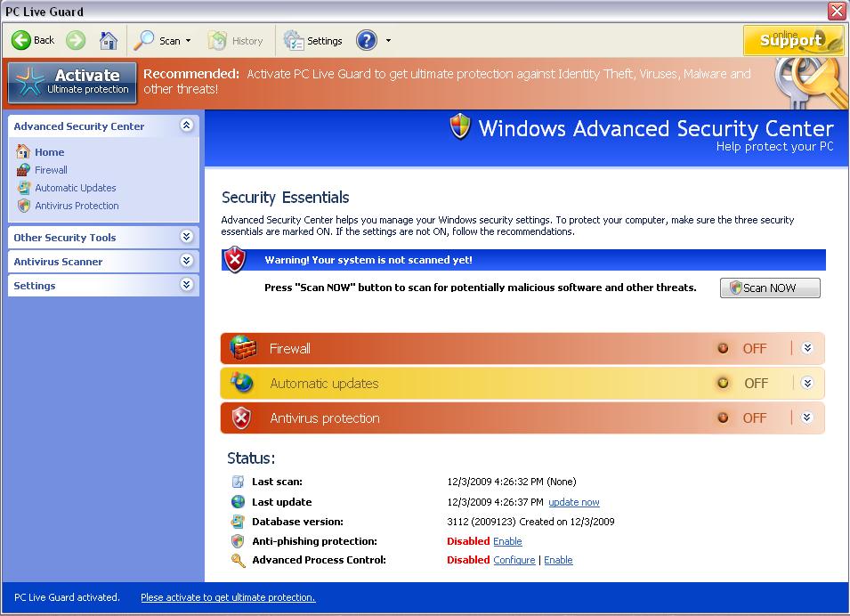850x616 pixels.
Task: Click the Windows shield icon in header
Action: tap(460, 127)
